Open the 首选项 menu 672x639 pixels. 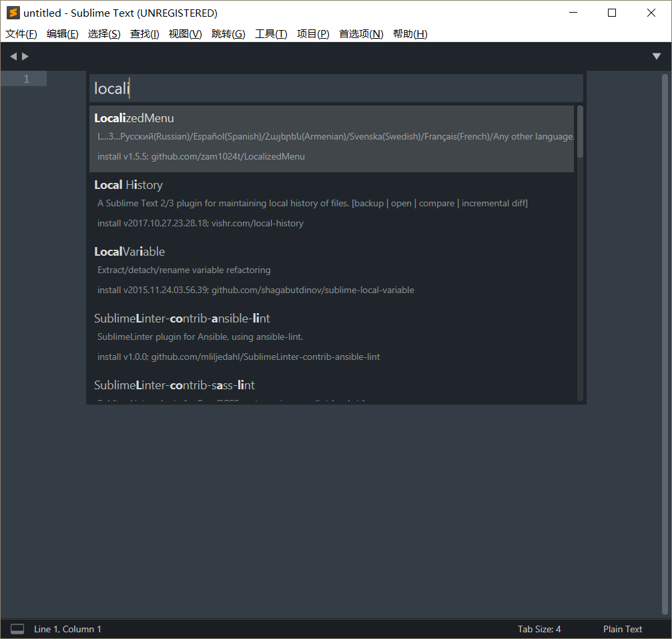click(x=360, y=34)
